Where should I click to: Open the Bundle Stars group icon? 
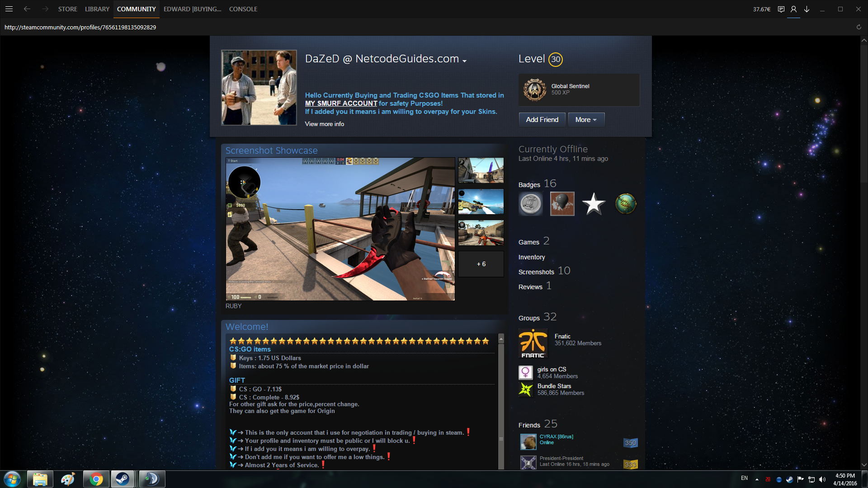[x=525, y=389]
